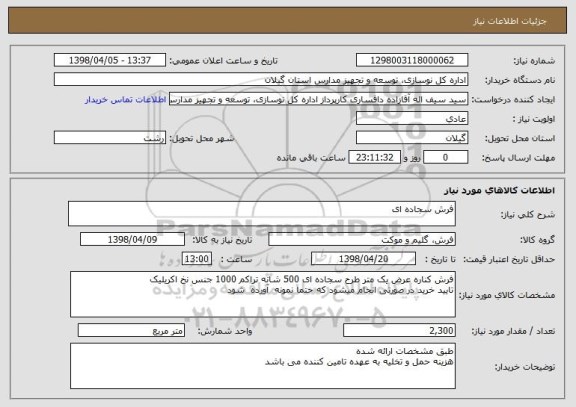Click the general description field فرش سجاده ای
The width and height of the screenshot is (576, 407).
tap(262, 213)
